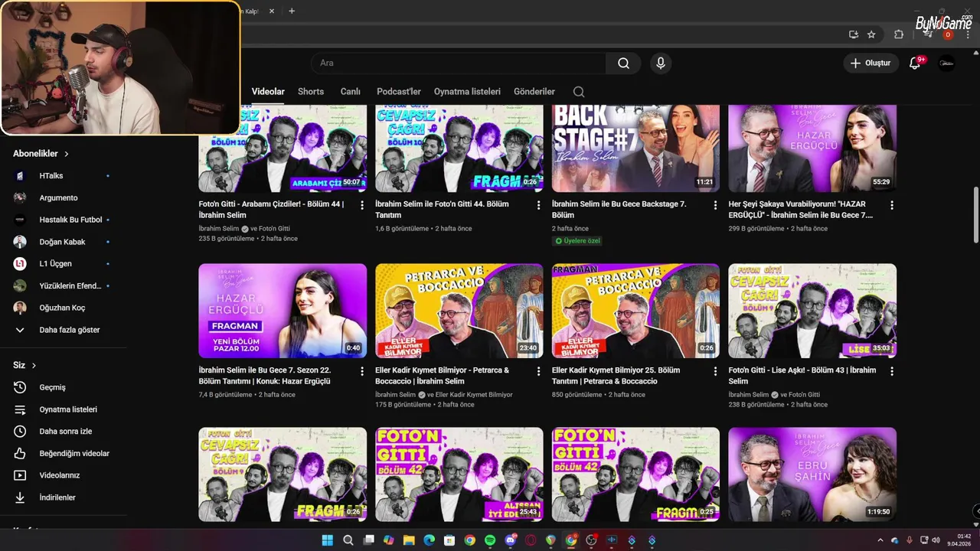Open Microsoft Edge from the taskbar
The width and height of the screenshot is (980, 551).
pyautogui.click(x=430, y=540)
